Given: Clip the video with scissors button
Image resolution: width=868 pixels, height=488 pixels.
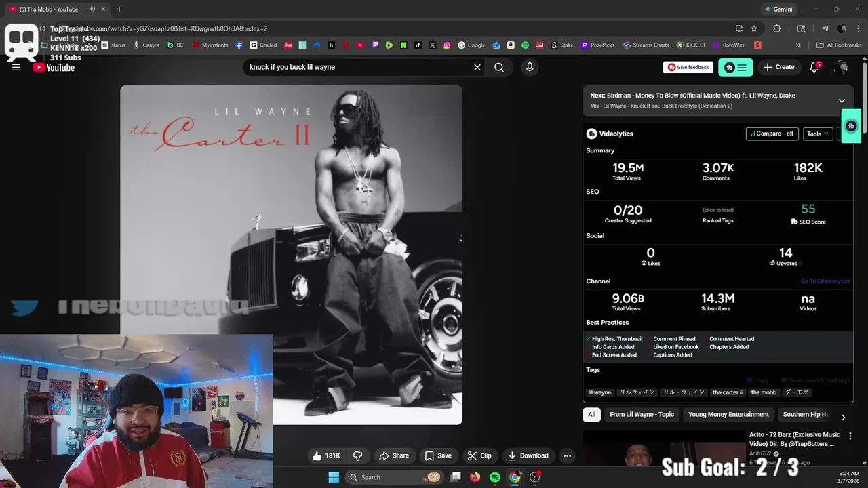Looking at the screenshot, I should pos(479,455).
